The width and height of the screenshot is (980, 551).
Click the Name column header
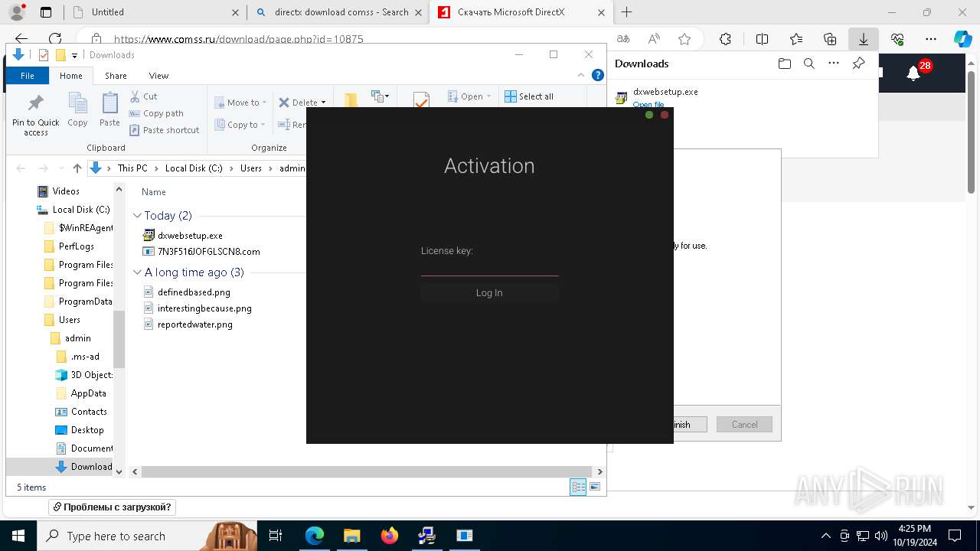click(154, 192)
